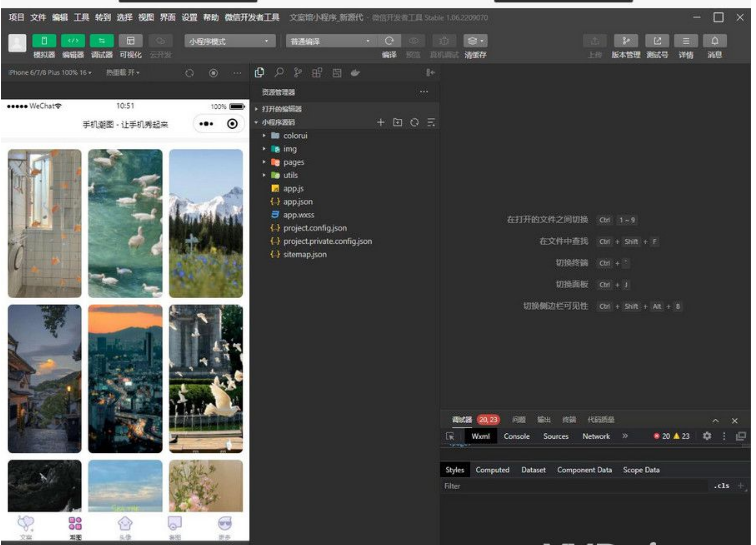
Task: Open the app.json file
Action: click(x=297, y=202)
